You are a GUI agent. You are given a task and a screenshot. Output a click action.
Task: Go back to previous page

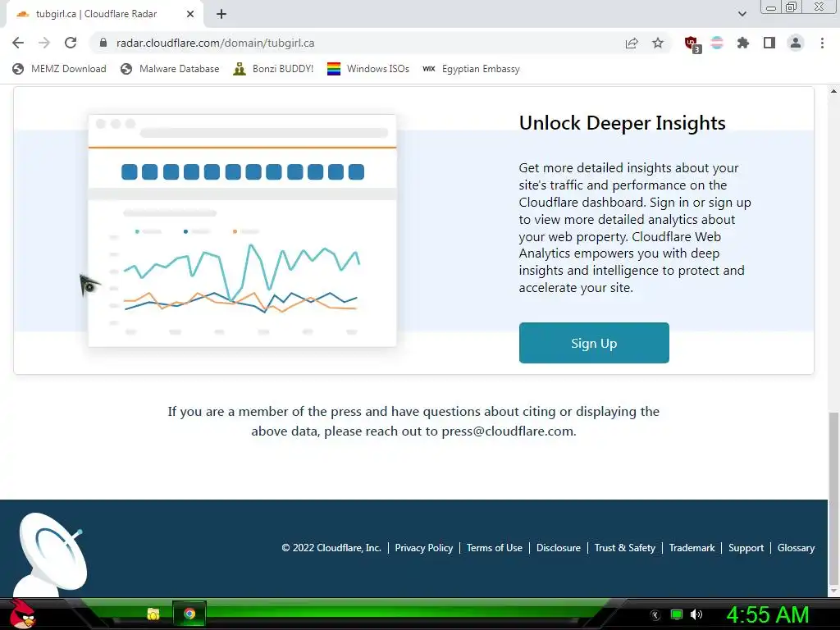click(18, 43)
